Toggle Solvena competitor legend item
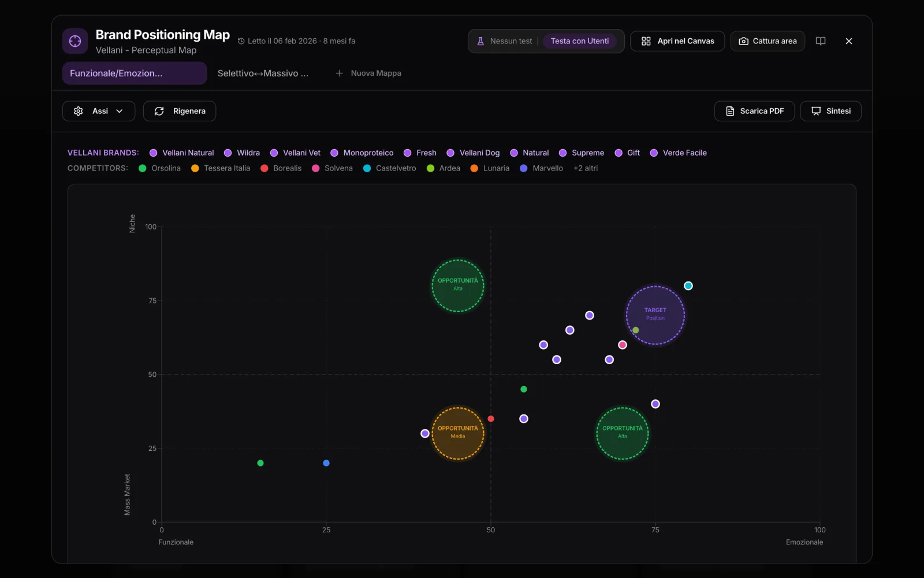 [x=332, y=168]
